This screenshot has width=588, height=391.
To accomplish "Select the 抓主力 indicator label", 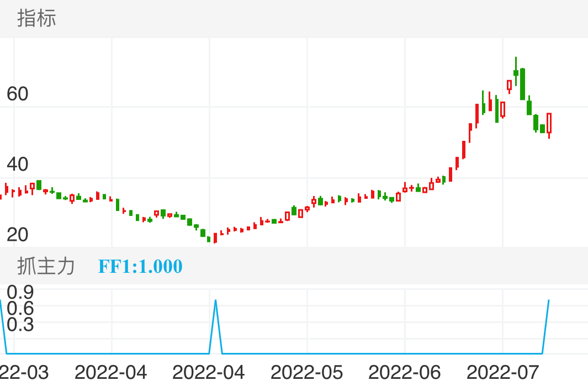I will click(x=46, y=266).
